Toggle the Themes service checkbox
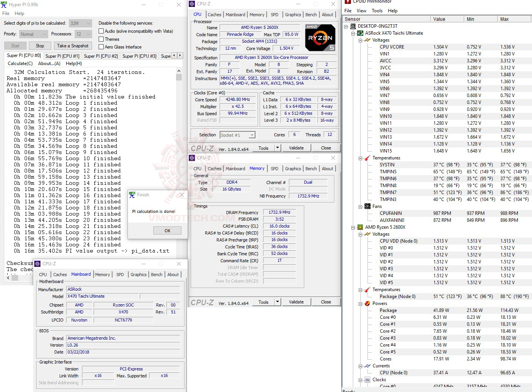 coord(101,39)
